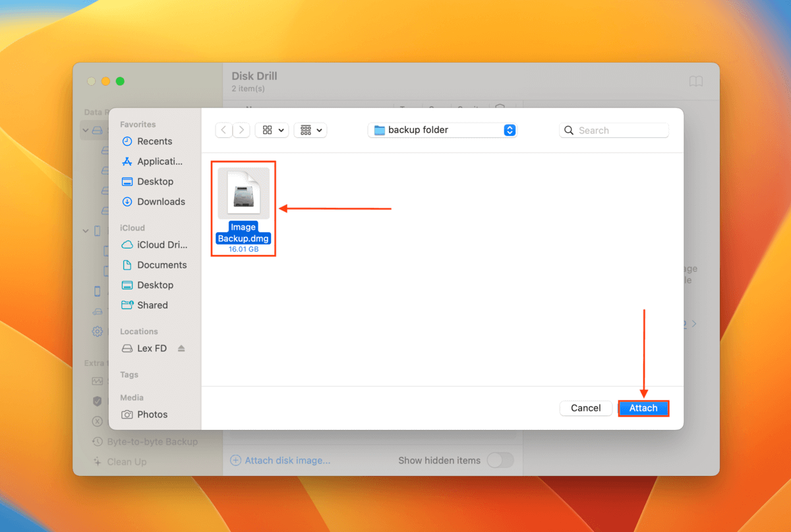Open Clean Up in Disk Drill sidebar
The height and width of the screenshot is (532, 791).
pyautogui.click(x=127, y=462)
